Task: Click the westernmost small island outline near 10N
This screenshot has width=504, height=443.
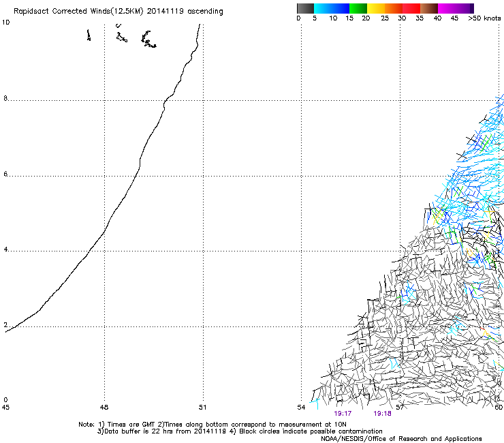Action: pyautogui.click(x=89, y=35)
